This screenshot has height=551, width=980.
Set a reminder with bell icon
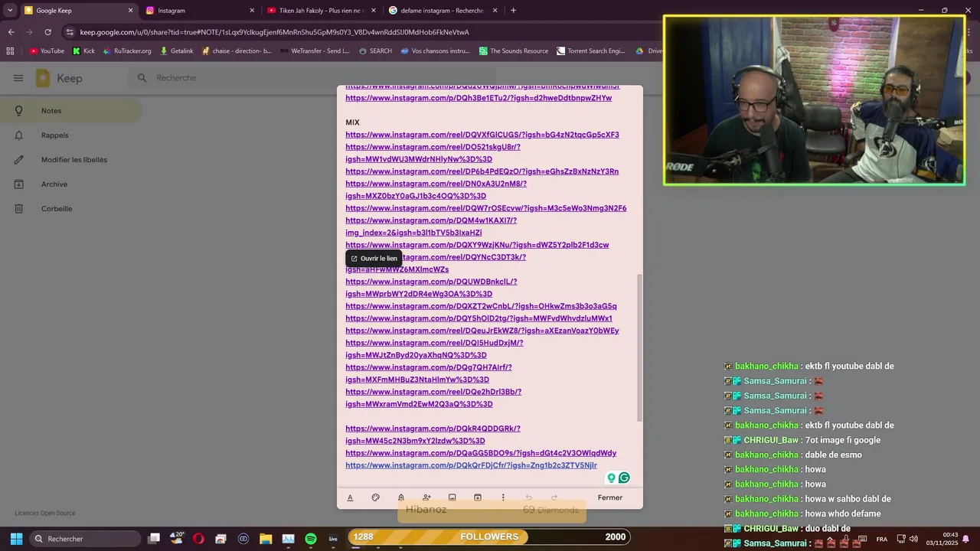tap(401, 497)
